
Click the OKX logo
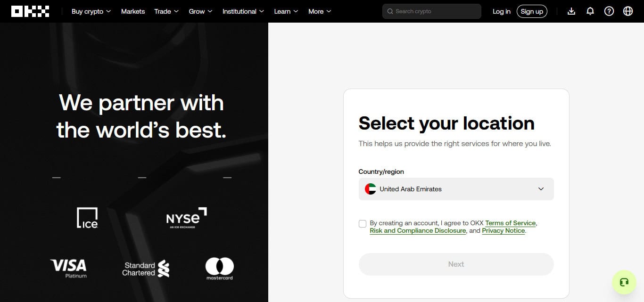(30, 11)
